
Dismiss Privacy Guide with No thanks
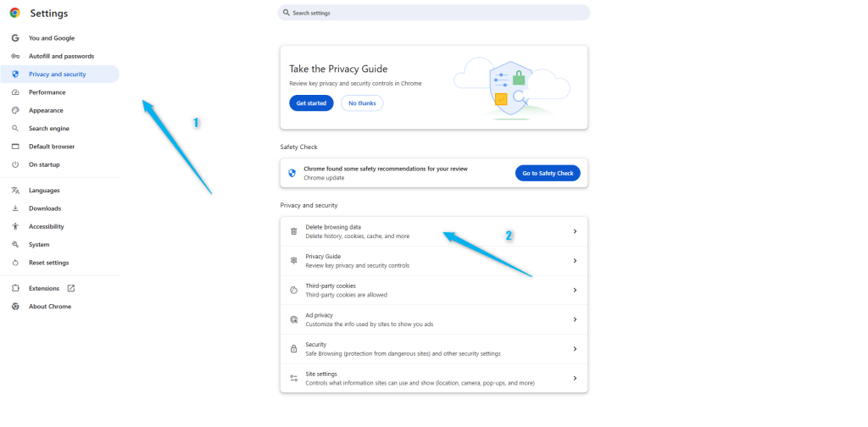(x=362, y=103)
